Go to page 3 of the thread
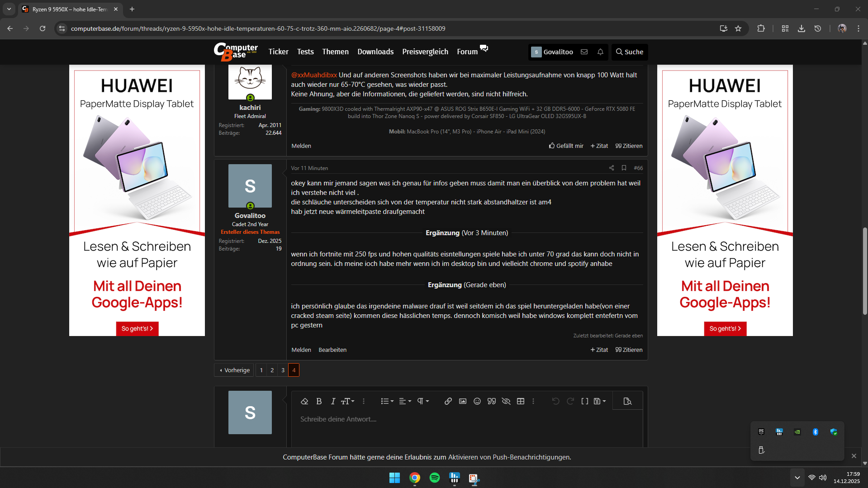868x488 pixels. [283, 370]
